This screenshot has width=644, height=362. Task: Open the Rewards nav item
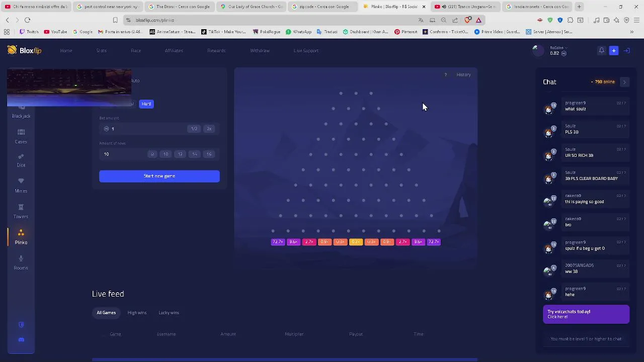pyautogui.click(x=216, y=51)
